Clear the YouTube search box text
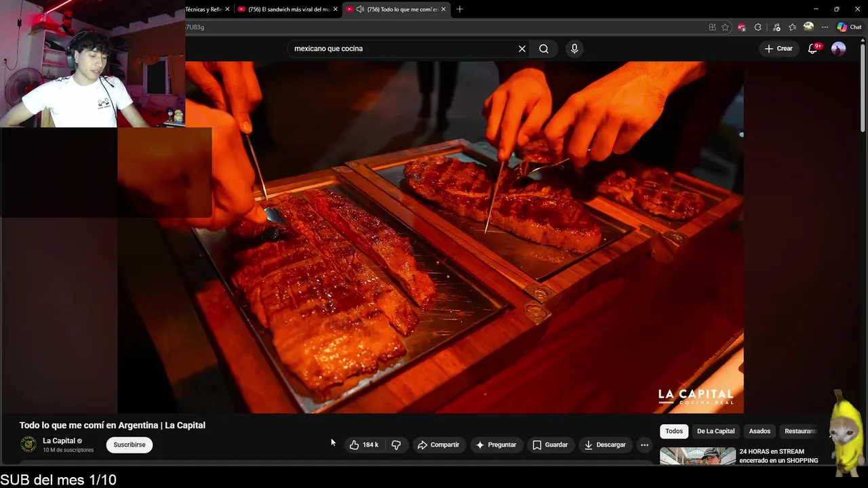This screenshot has width=868, height=488. [x=522, y=49]
